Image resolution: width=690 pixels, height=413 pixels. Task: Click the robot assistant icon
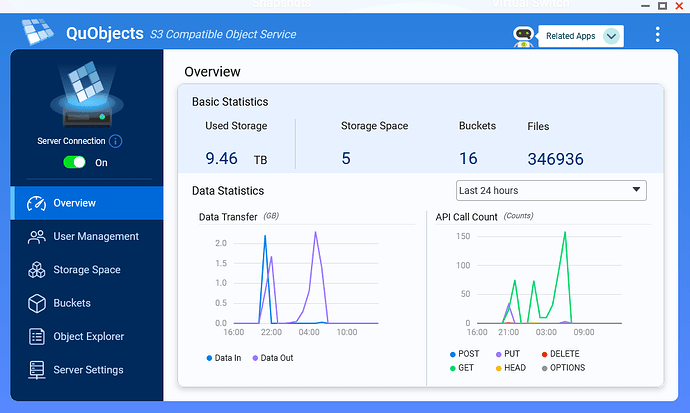523,36
